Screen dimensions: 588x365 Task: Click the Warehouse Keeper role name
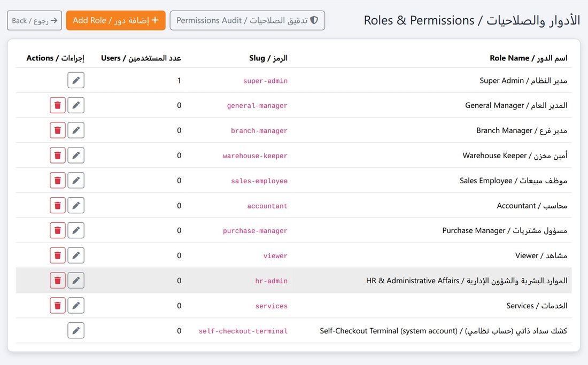[x=515, y=156]
